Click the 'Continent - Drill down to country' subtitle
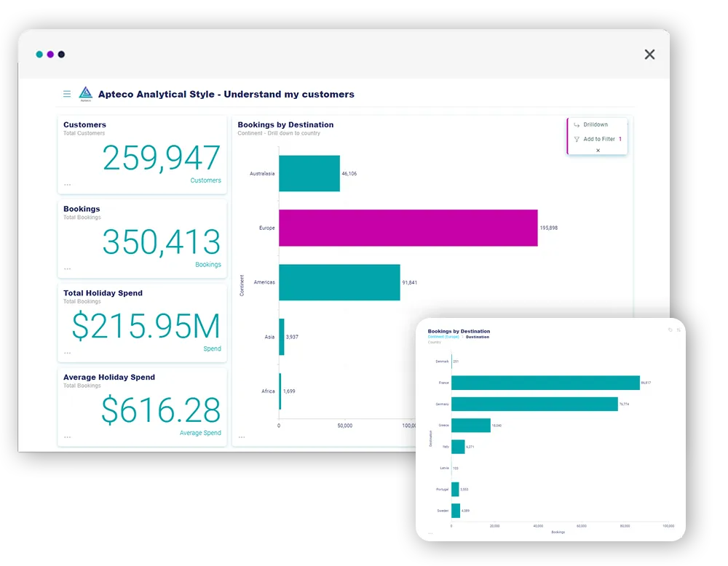Viewport: 728px width, 566px height. 279,133
